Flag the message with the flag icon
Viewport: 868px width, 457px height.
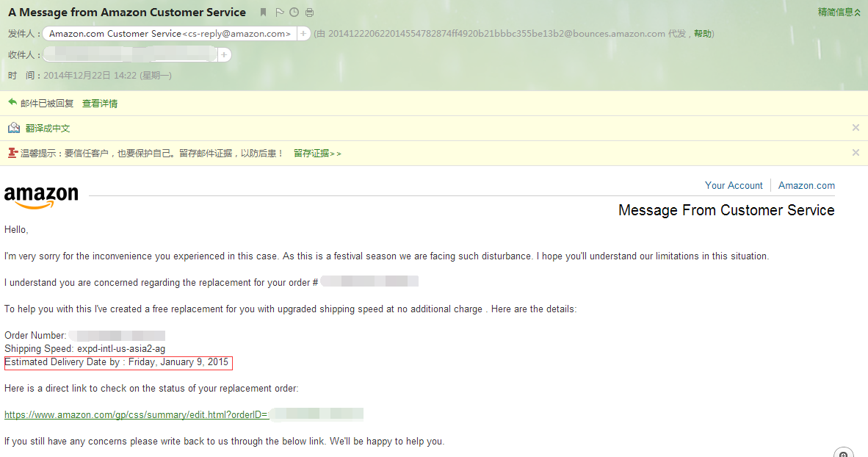tap(280, 12)
